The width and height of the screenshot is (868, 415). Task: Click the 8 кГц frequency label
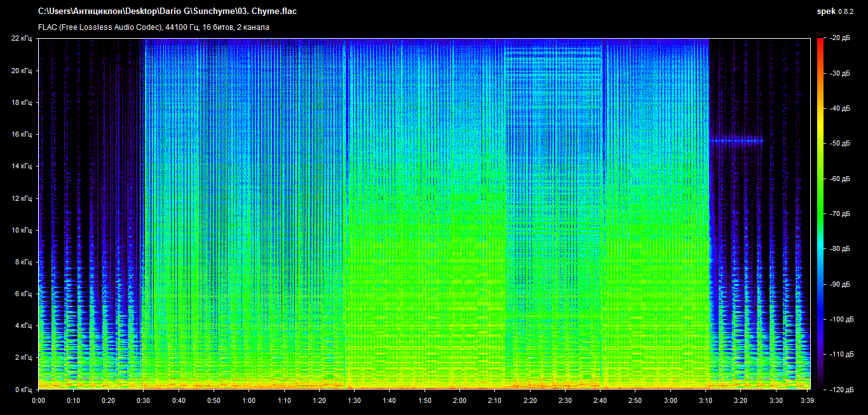25,262
